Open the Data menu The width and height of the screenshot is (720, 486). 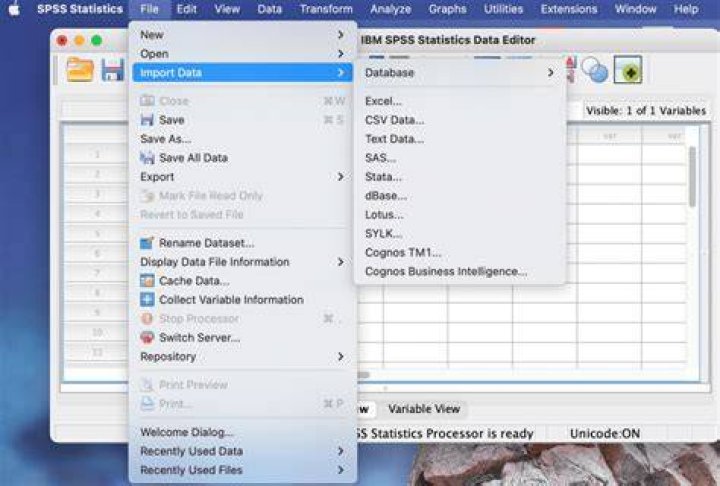(270, 9)
